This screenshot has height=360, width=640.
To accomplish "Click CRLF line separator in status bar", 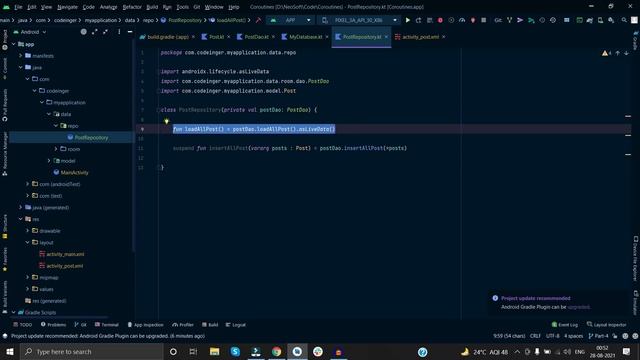I will pos(535,336).
